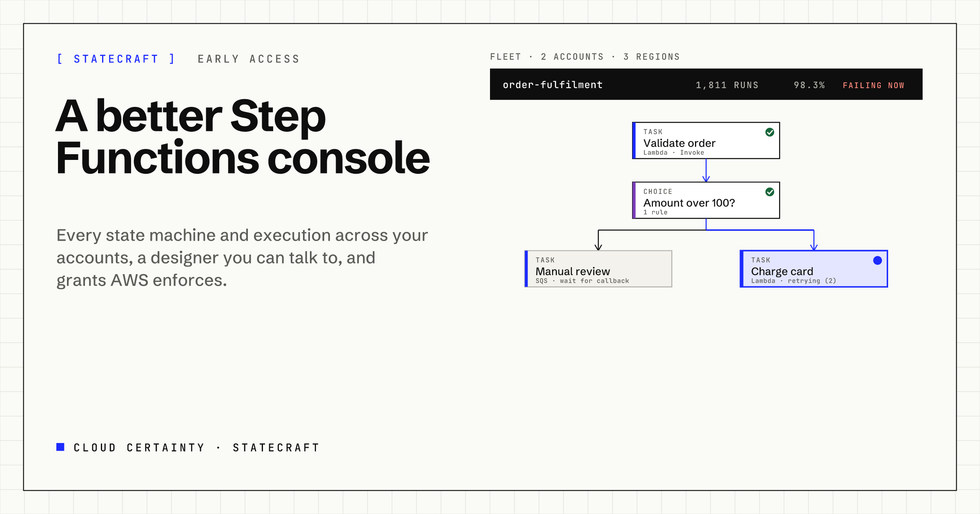The height and width of the screenshot is (514, 980).
Task: Click green checkmark on Validate order
Action: tap(770, 132)
